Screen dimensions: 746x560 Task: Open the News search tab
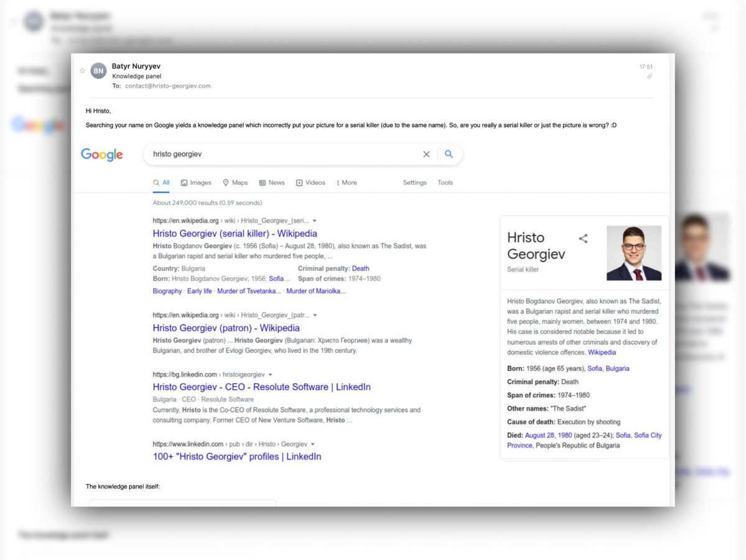coord(272,183)
